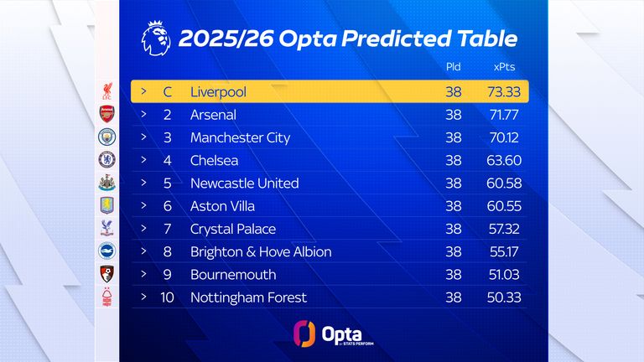The width and height of the screenshot is (644, 362).
Task: Click the Brighton club crest
Action: pos(106,251)
